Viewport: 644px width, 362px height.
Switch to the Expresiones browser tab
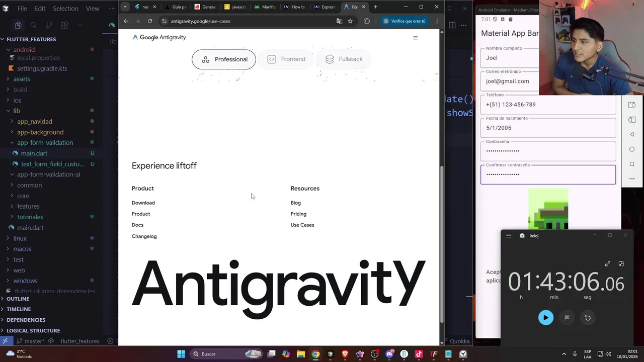tap(325, 7)
